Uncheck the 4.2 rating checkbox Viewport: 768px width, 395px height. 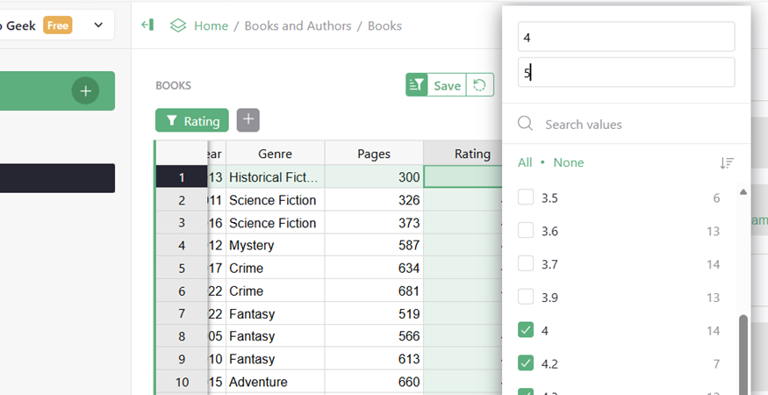pos(526,363)
